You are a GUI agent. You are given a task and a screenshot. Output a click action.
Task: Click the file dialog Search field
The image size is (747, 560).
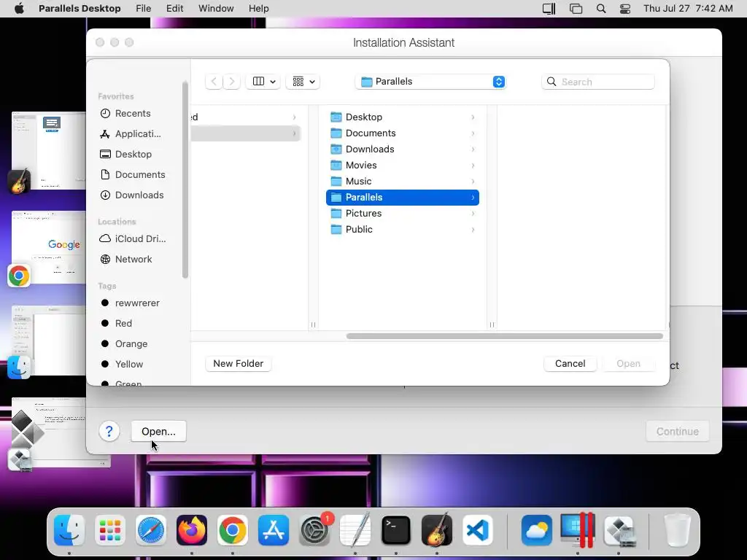pos(598,82)
